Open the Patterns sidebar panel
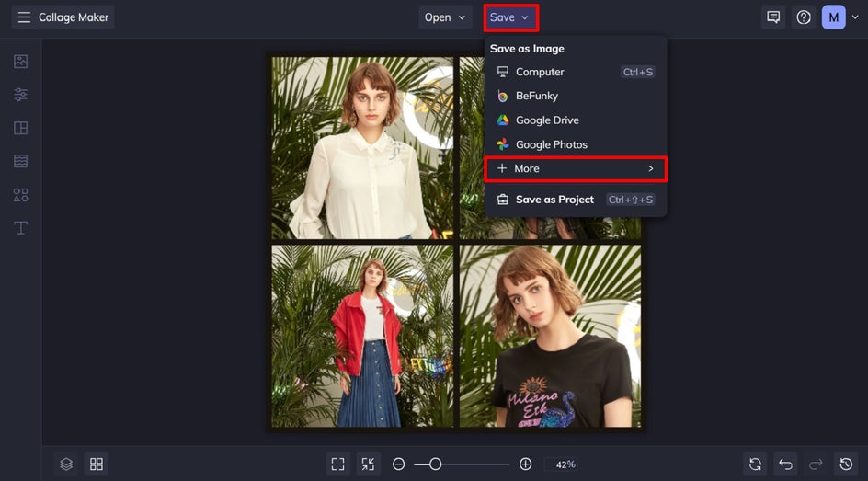Screen dimensions: 868x481 20,161
